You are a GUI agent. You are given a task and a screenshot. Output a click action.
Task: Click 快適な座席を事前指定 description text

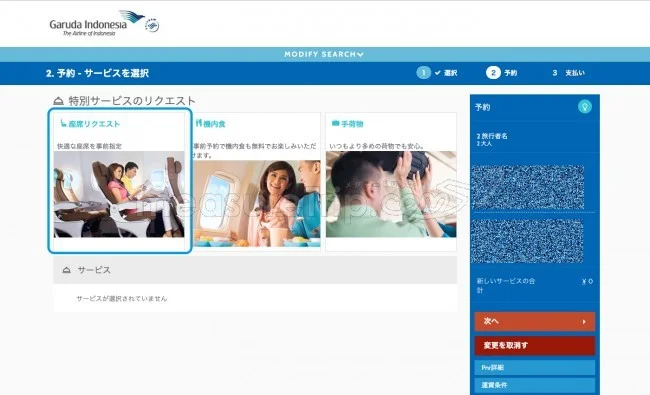pos(89,146)
